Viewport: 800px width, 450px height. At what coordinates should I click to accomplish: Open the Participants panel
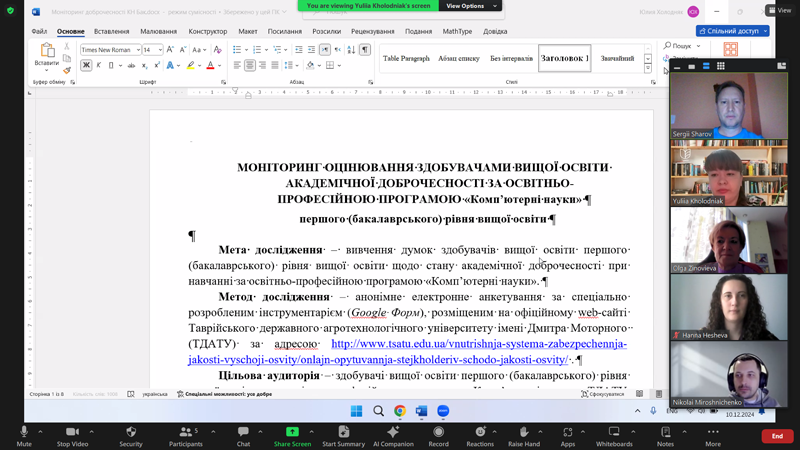(x=185, y=433)
